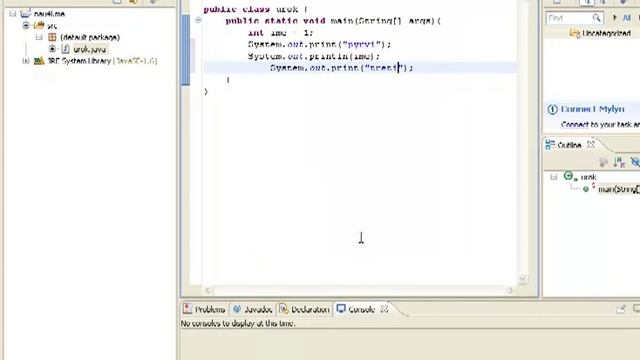This screenshot has height=360, width=640.
Task: Click the greyed first icon in Outline toolbar
Action: 603,162
